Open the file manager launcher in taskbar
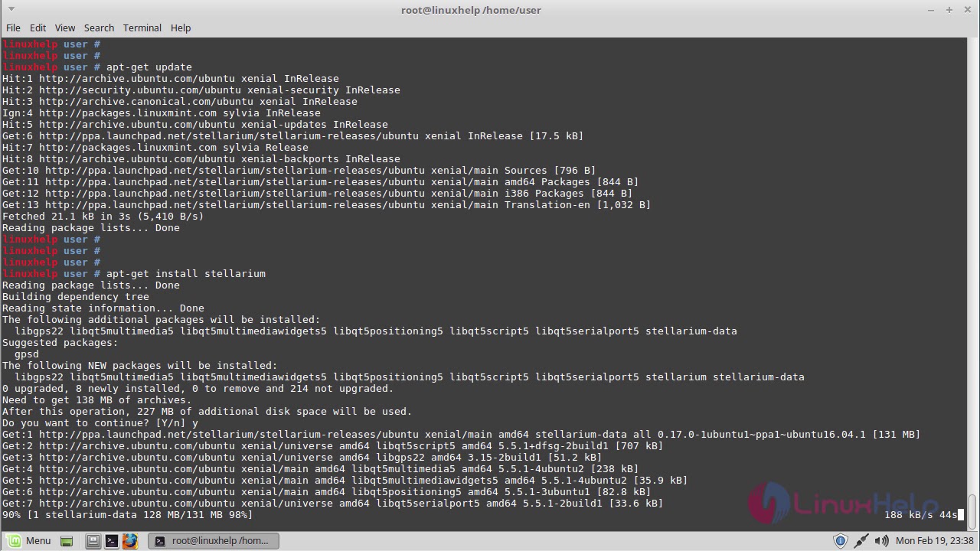The image size is (980, 551). [x=93, y=541]
